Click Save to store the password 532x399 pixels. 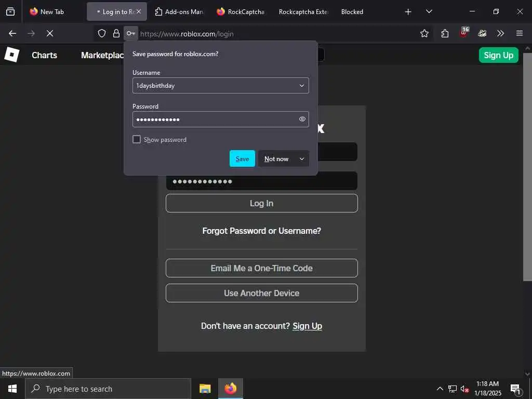tap(242, 158)
